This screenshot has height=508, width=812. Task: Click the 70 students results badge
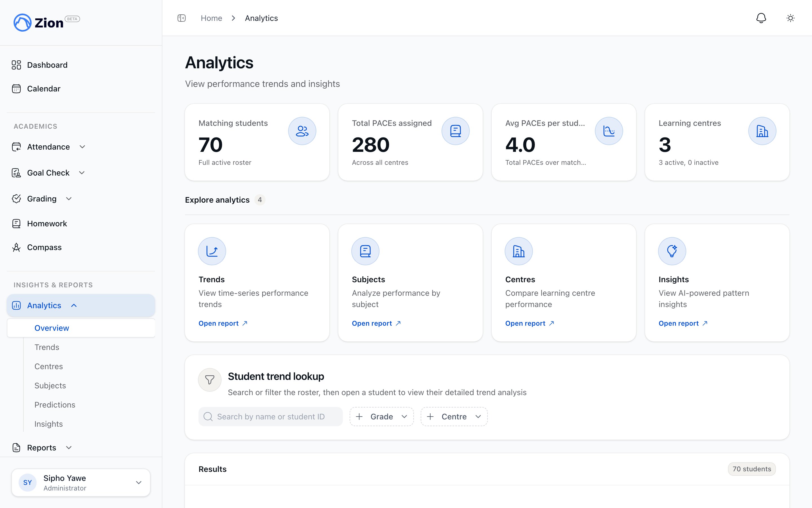(752, 469)
